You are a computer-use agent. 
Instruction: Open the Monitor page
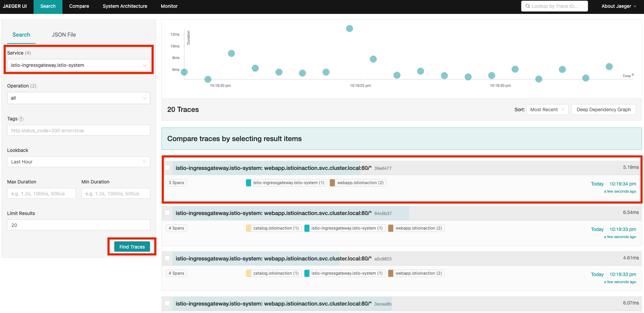tap(169, 6)
